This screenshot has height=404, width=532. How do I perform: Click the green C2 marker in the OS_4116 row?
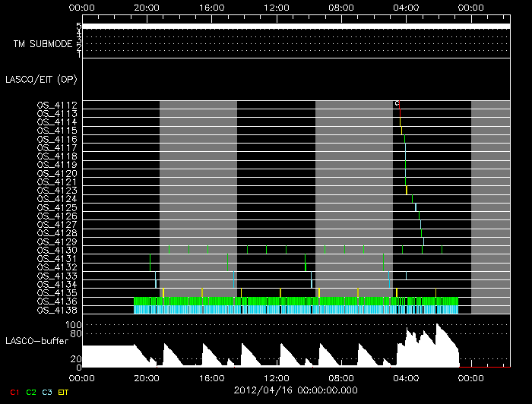(x=405, y=139)
